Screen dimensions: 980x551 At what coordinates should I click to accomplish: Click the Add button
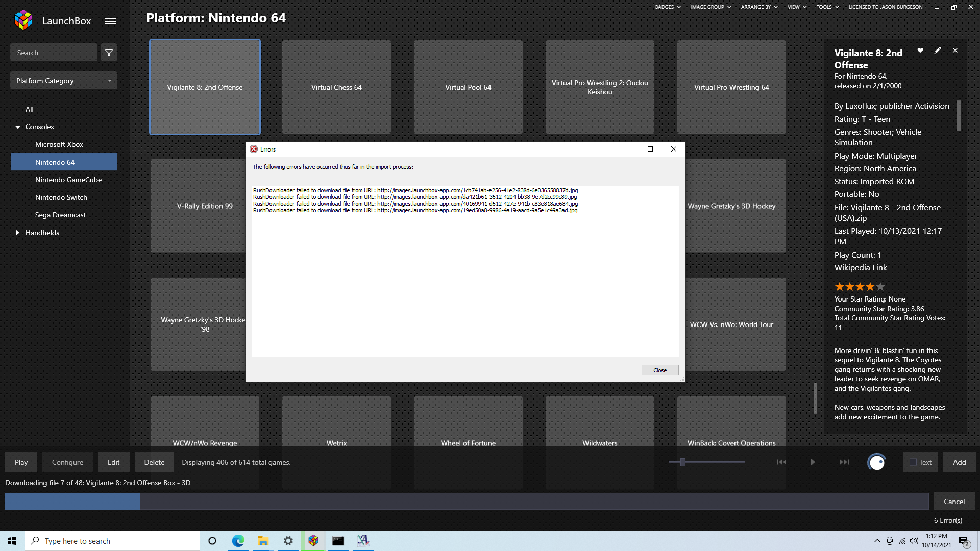[x=959, y=462]
